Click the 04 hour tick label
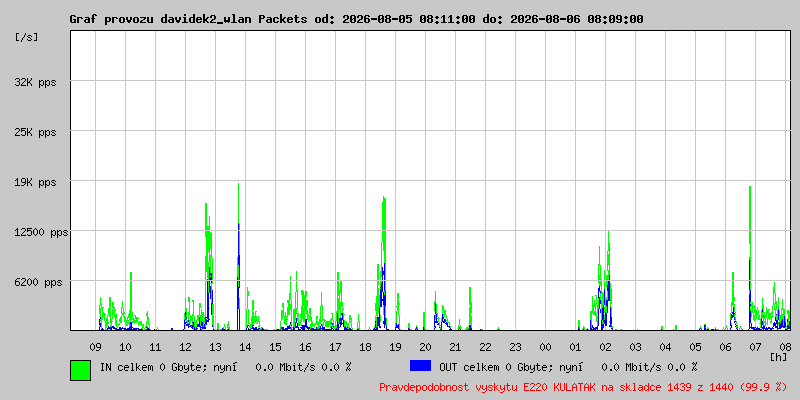 point(665,347)
